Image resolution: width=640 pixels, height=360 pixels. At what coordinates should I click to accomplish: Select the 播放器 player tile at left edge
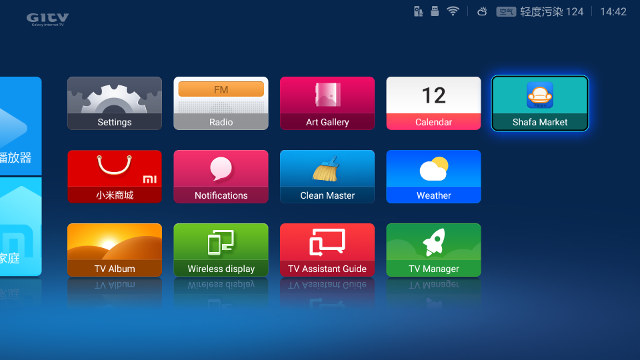point(20,126)
